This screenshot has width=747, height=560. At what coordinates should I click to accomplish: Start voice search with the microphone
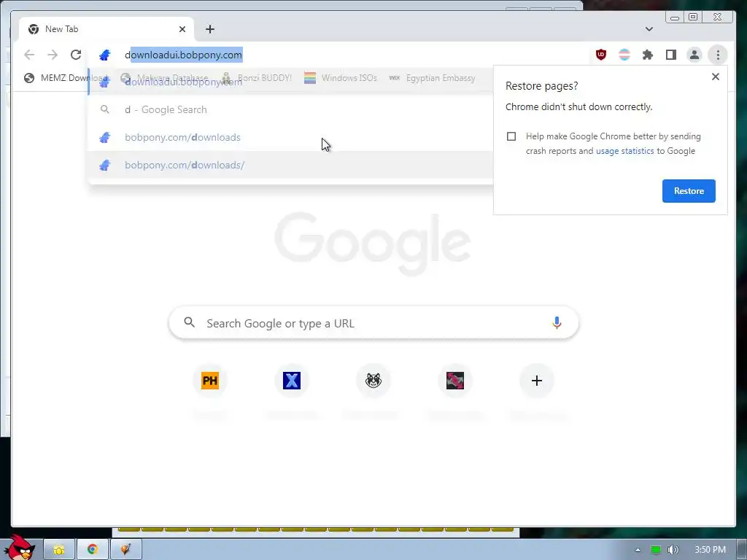(x=557, y=323)
